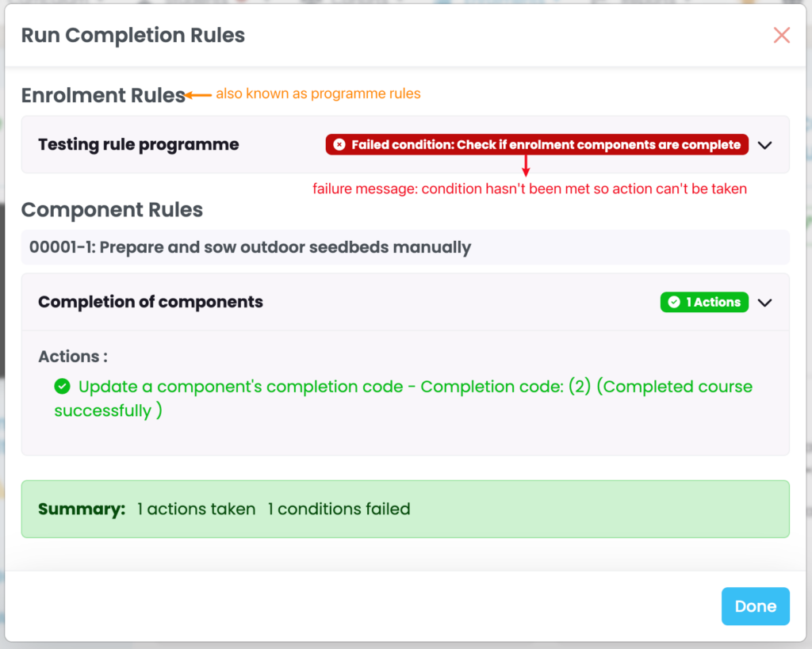
Task: Click the orange arrow next to Enrolment Rules
Action: 199,95
